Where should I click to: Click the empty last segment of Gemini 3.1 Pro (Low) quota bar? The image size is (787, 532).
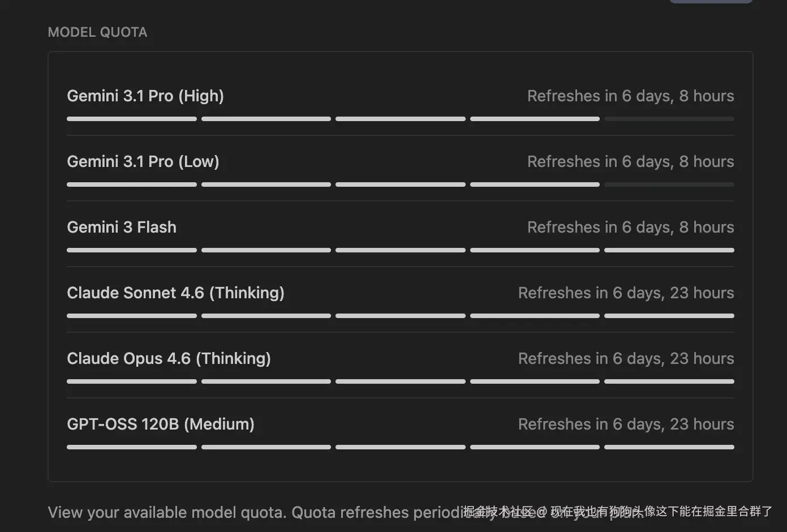click(669, 185)
